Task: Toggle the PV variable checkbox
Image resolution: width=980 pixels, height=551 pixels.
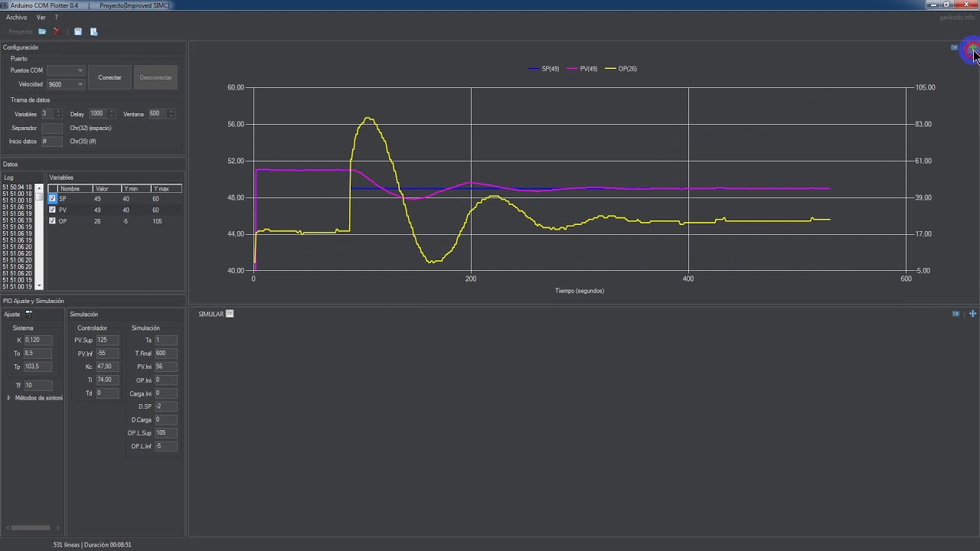Action: [x=52, y=210]
